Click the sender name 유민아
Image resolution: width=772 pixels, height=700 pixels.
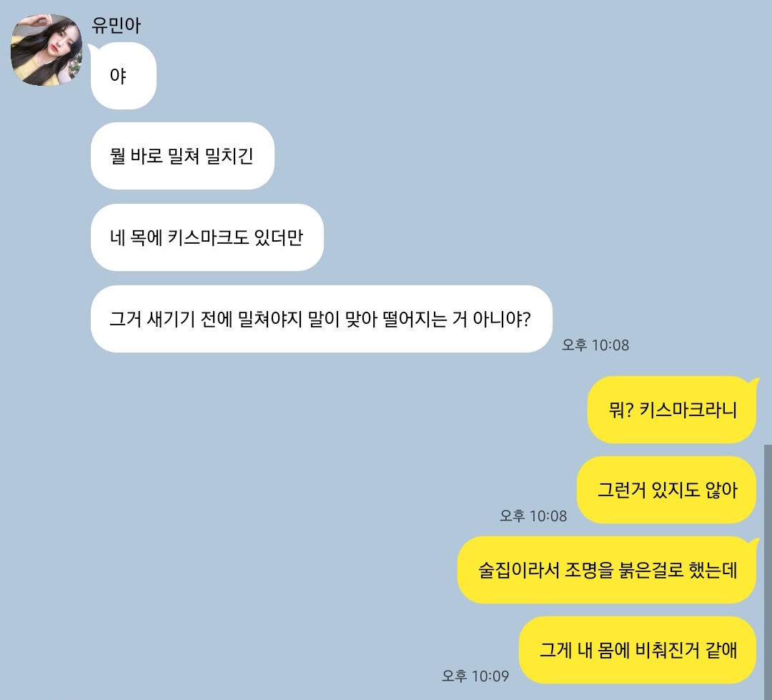point(117,26)
